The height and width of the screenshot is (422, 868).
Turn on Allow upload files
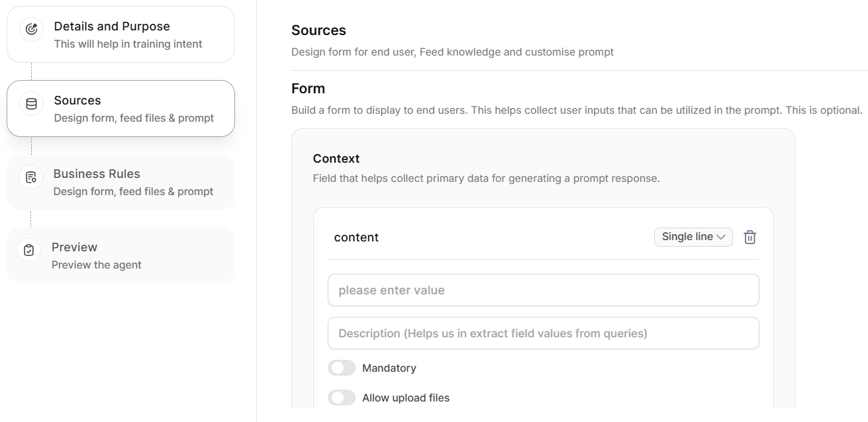(342, 397)
